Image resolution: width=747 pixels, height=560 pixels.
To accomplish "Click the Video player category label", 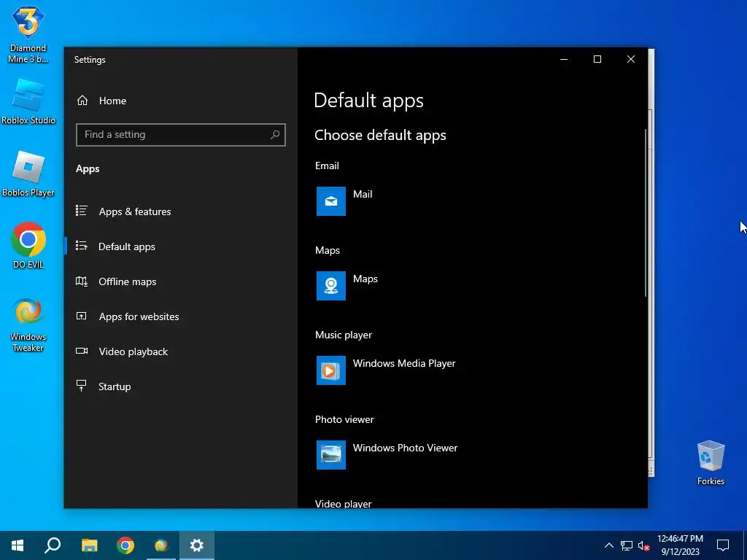I will [343, 503].
